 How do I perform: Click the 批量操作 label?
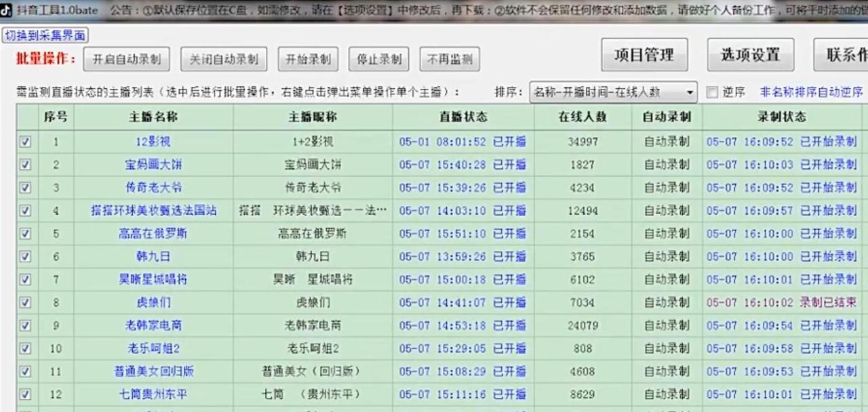click(46, 59)
